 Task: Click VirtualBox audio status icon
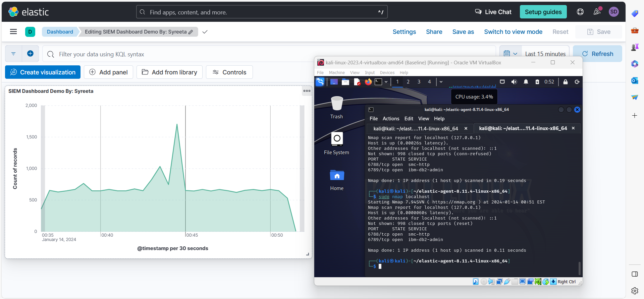[x=491, y=282]
